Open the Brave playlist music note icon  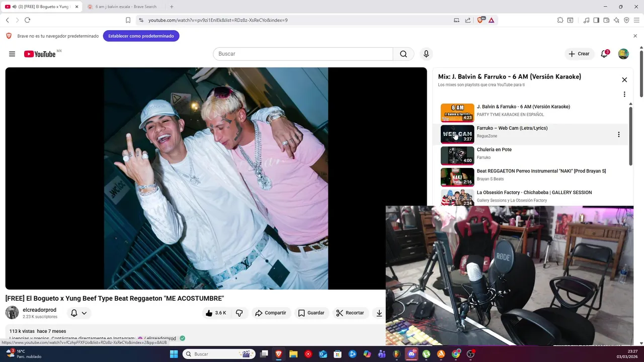586,20
